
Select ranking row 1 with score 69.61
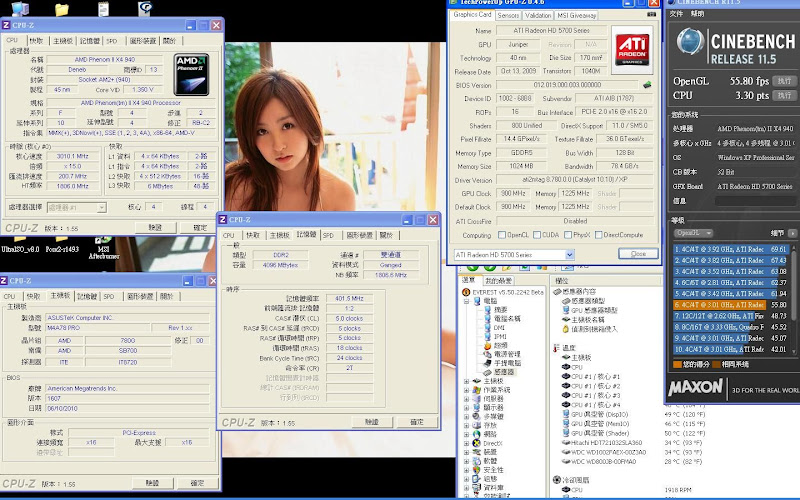731,249
